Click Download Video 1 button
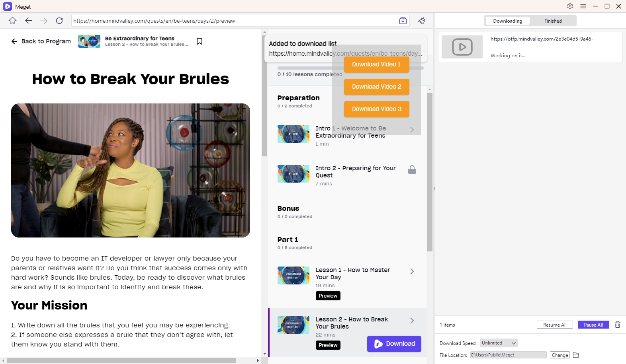Image resolution: width=626 pixels, height=364 pixels. (x=376, y=64)
